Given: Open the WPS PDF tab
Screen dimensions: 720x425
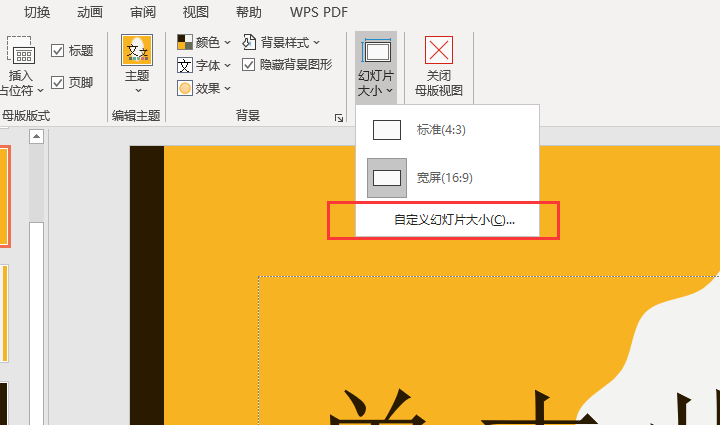Looking at the screenshot, I should coord(319,12).
